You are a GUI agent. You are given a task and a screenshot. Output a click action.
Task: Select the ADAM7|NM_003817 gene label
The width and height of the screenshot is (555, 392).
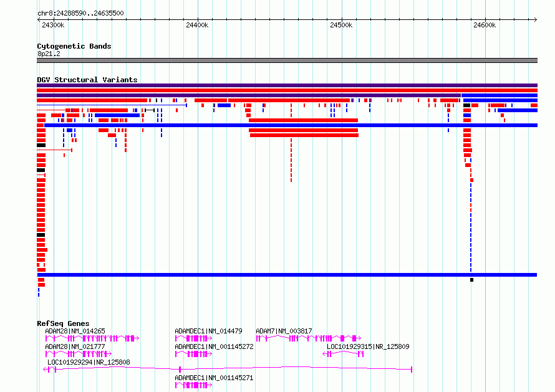284,331
